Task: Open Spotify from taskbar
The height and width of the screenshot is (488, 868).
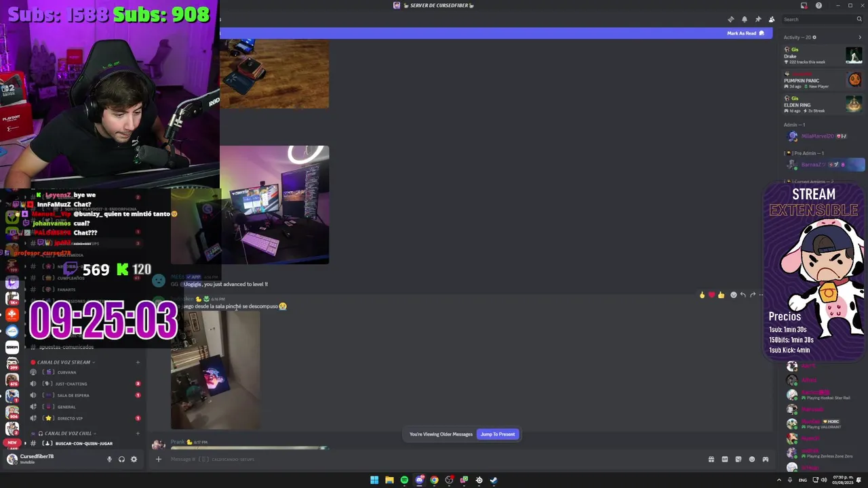Action: 404,480
